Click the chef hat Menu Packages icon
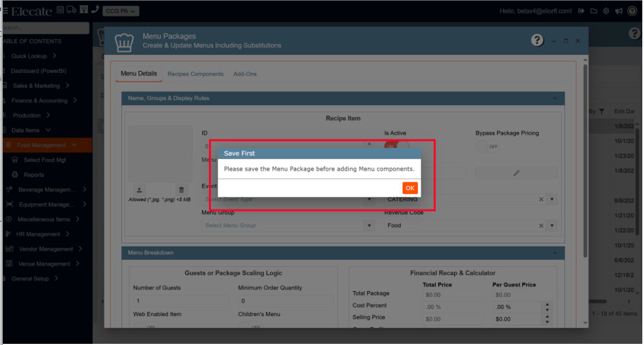The height and width of the screenshot is (345, 644). 124,42
